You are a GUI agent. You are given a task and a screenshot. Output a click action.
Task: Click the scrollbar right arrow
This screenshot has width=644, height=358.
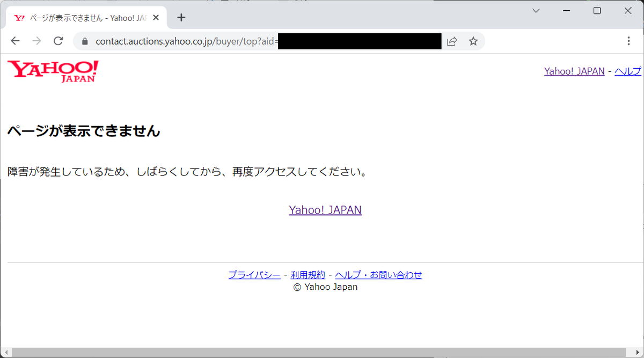pos(638,352)
